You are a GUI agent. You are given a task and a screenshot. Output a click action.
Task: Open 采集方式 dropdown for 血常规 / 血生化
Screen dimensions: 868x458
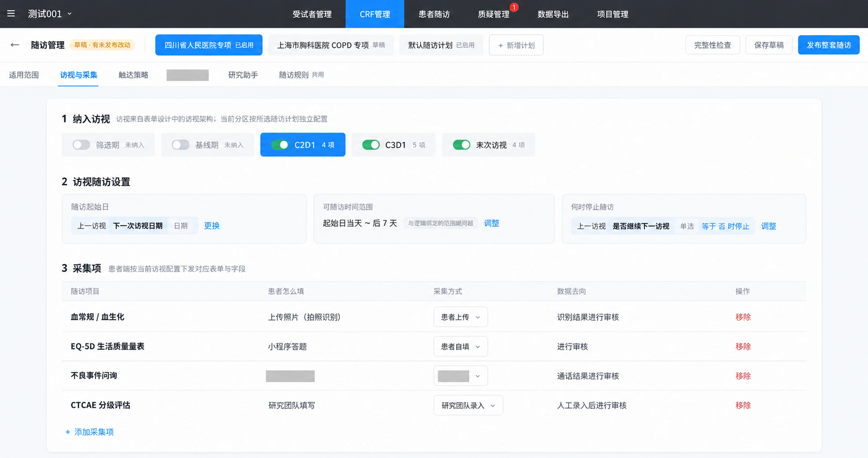click(x=460, y=317)
